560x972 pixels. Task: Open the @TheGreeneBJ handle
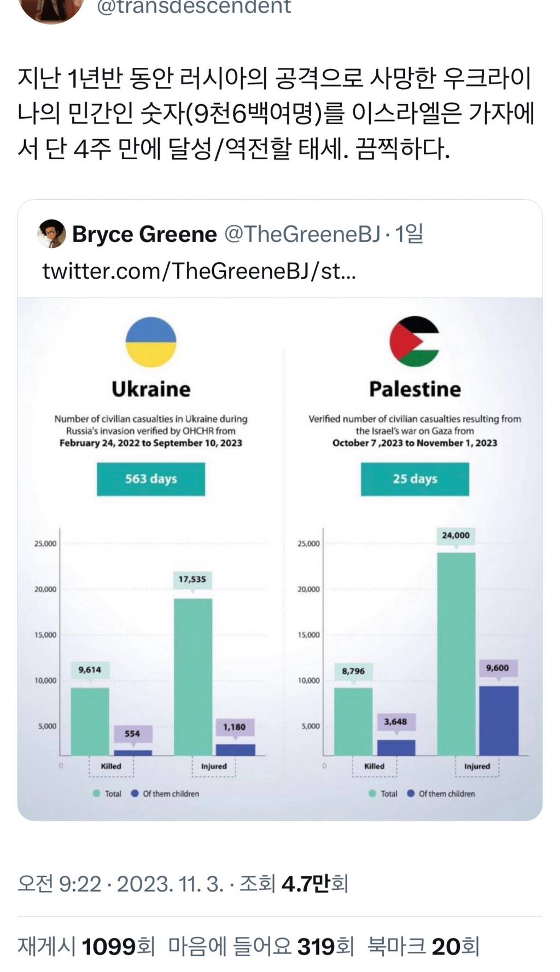[302, 234]
